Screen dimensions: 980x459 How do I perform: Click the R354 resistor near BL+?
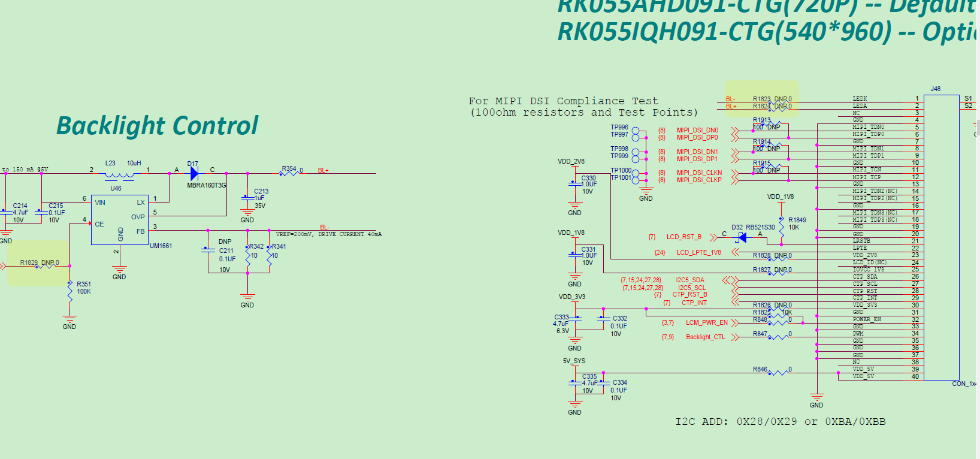pyautogui.click(x=289, y=173)
